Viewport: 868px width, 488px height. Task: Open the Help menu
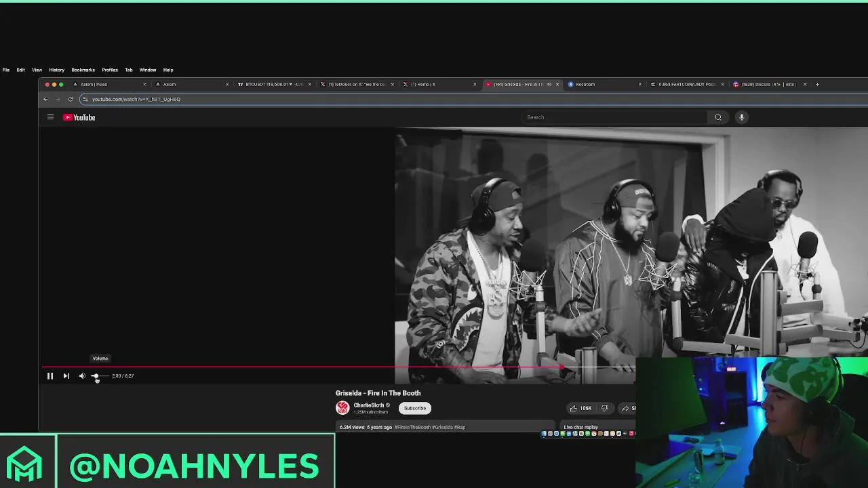pos(168,70)
